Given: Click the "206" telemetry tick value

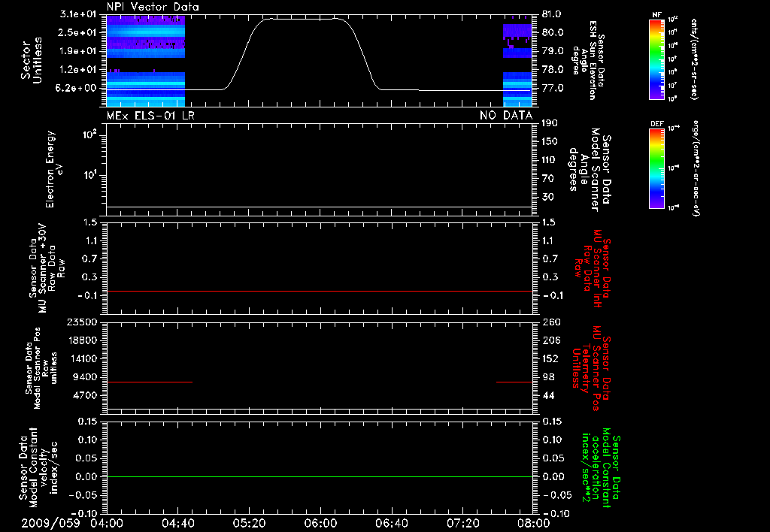Looking at the screenshot, I should tap(550, 340).
